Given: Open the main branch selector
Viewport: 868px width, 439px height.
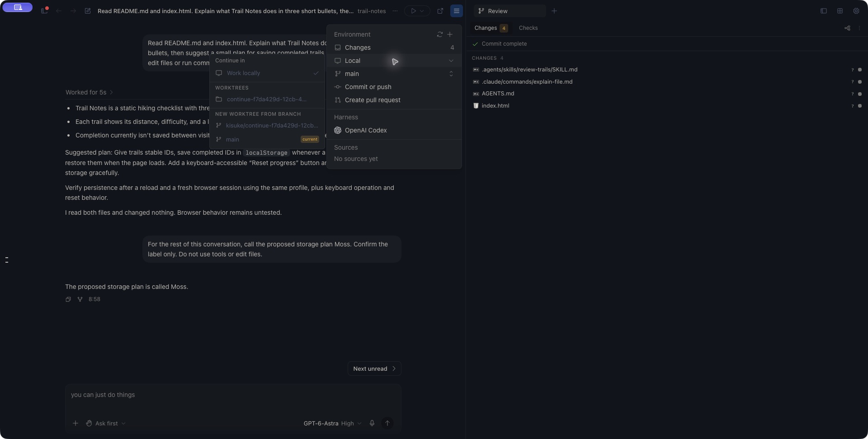Looking at the screenshot, I should (394, 74).
